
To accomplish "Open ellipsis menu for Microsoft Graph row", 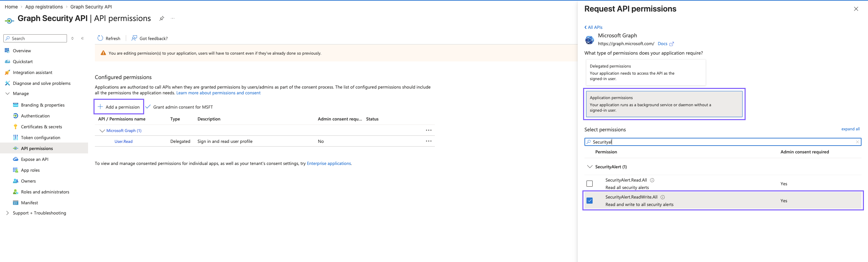I will click(429, 130).
